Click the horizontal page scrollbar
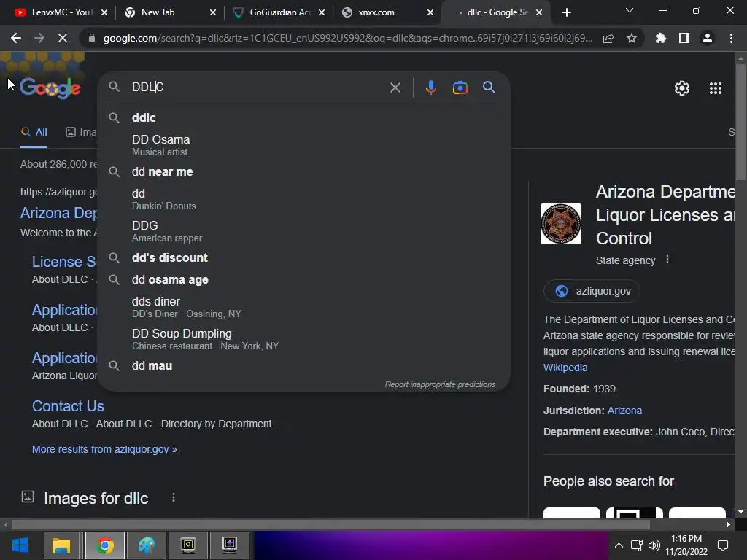This screenshot has width=747, height=560. pos(330,525)
